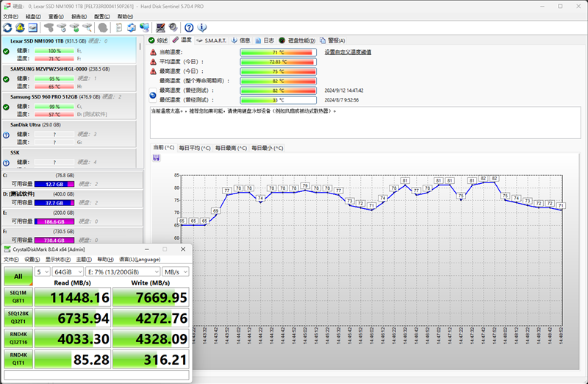This screenshot has width=588, height=384.
Task: Click the 11448.16 read result value
Action: click(73, 297)
